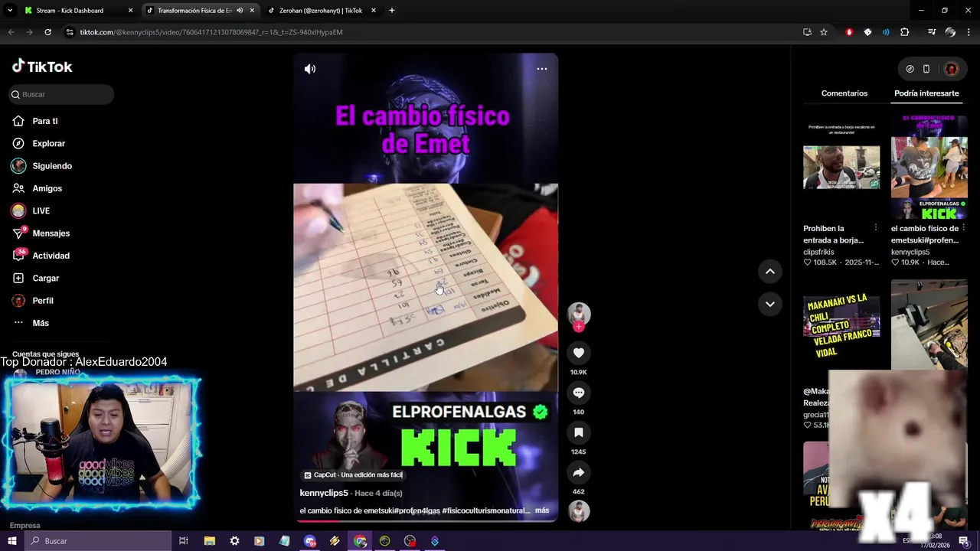Follow the creator using the red plus
The height and width of the screenshot is (551, 980).
[x=579, y=327]
